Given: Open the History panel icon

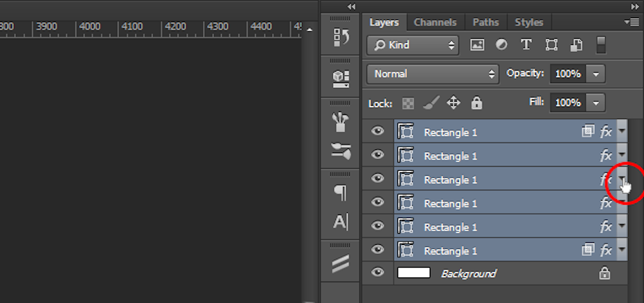Looking at the screenshot, I should click(x=341, y=37).
